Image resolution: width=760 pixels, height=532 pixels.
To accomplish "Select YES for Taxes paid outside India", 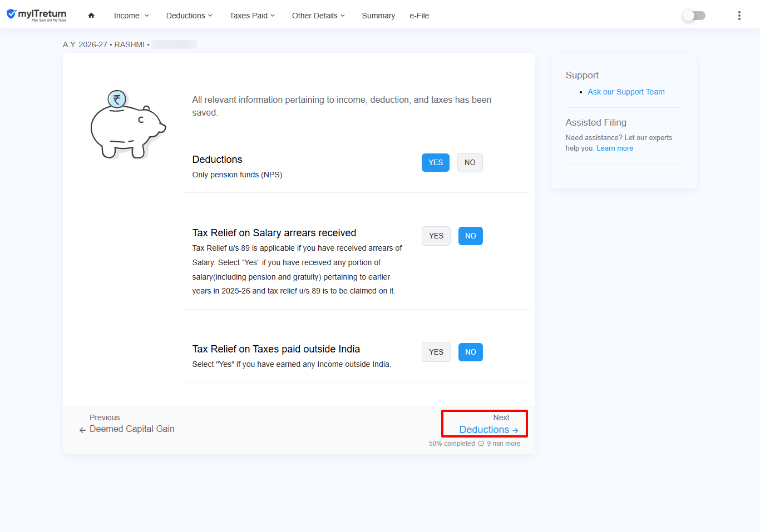I will pyautogui.click(x=436, y=352).
